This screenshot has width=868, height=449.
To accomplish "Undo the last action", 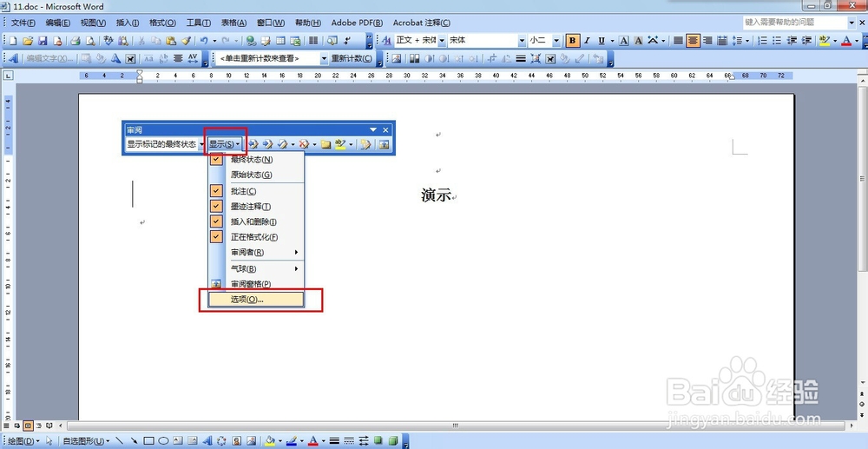I will pyautogui.click(x=204, y=41).
